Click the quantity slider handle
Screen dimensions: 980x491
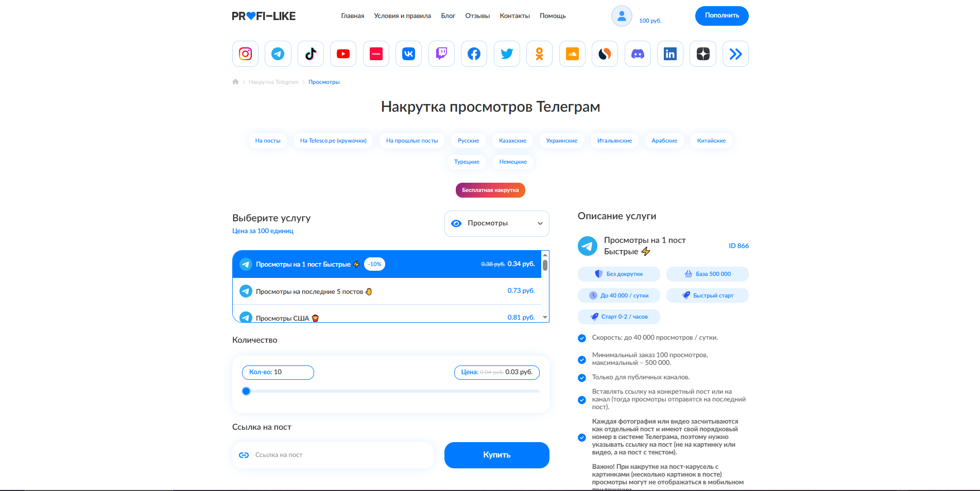pos(246,391)
